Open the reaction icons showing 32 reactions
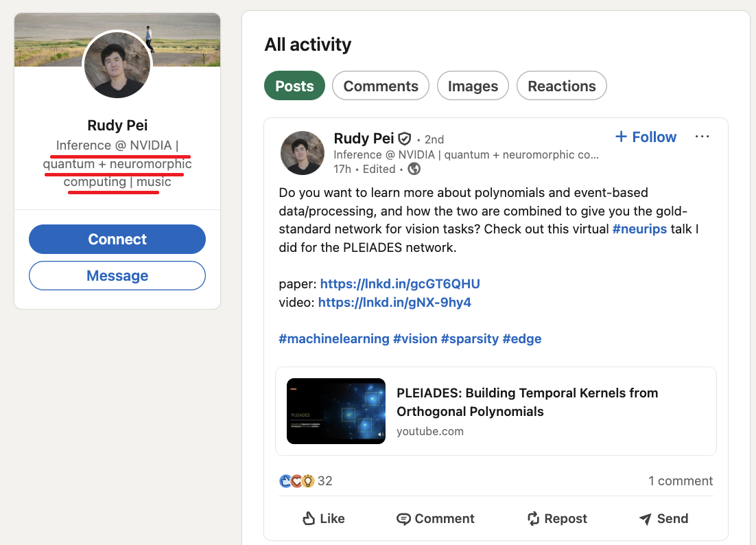Image resolution: width=756 pixels, height=545 pixels. click(x=297, y=481)
